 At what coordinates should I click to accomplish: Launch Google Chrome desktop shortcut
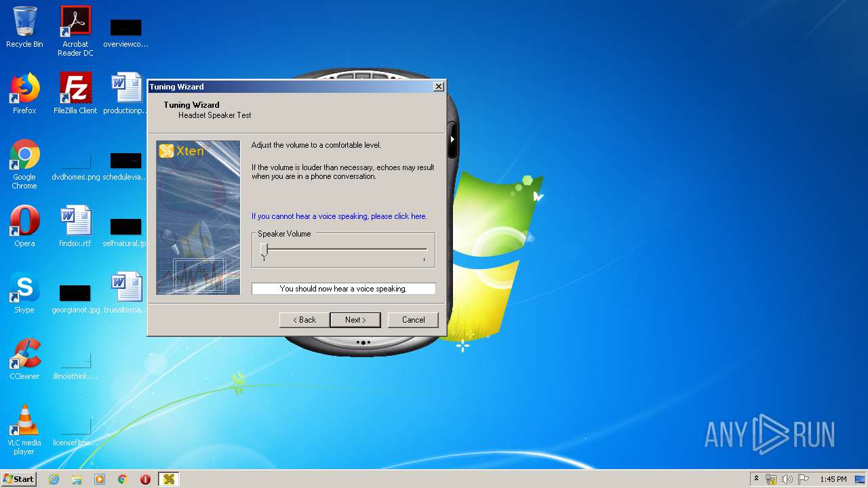(24, 164)
